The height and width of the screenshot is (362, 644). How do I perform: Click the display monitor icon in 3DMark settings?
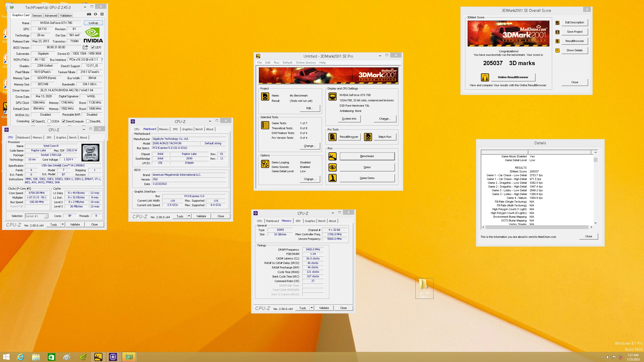pos(333,97)
